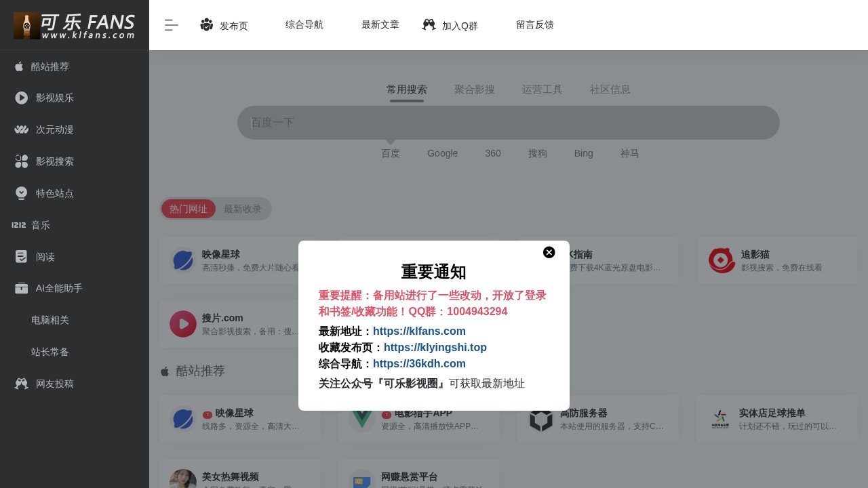Click the hot sites 映像星球 planet icon
Image resolution: width=868 pixels, height=488 pixels.
tap(183, 260)
